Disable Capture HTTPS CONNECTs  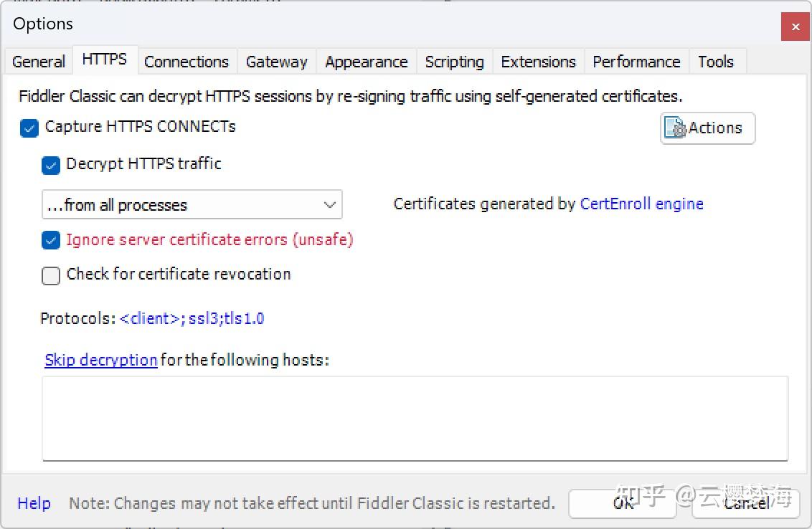pyautogui.click(x=29, y=128)
